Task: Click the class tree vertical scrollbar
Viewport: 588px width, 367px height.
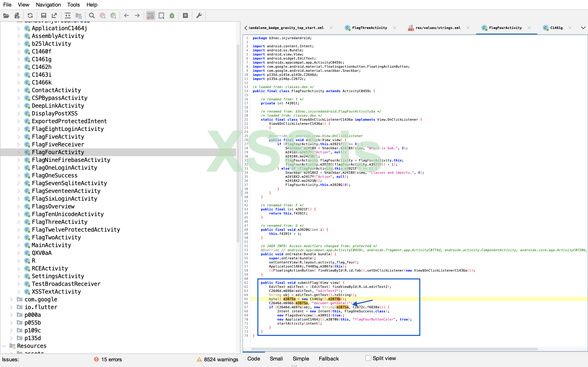Action: pyautogui.click(x=238, y=143)
